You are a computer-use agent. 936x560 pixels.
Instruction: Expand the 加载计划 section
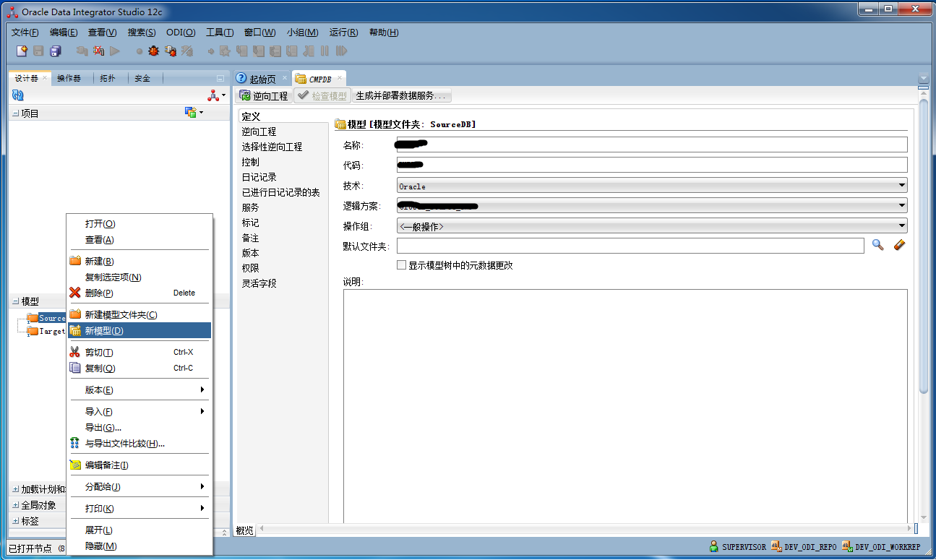pyautogui.click(x=16, y=489)
